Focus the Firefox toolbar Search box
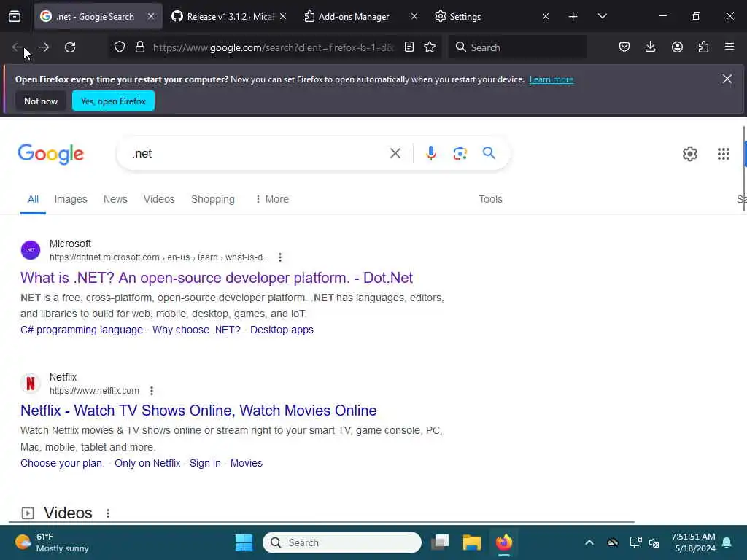This screenshot has height=560, width=747. (517, 47)
